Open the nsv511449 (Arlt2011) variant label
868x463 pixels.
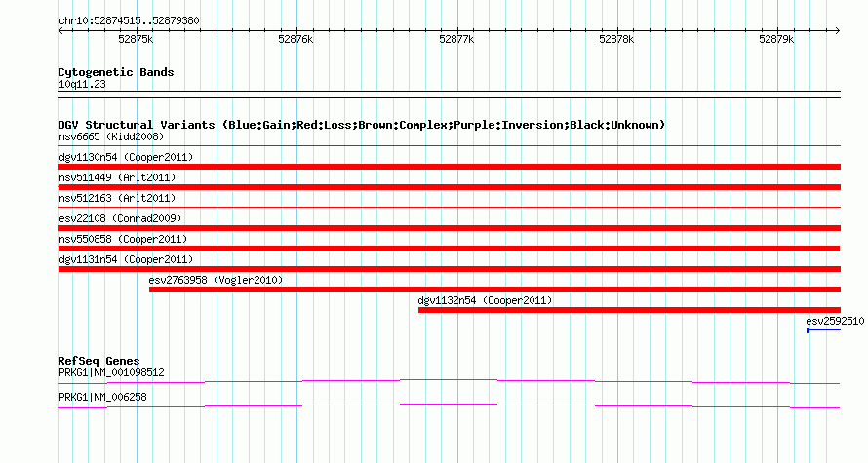[117, 177]
